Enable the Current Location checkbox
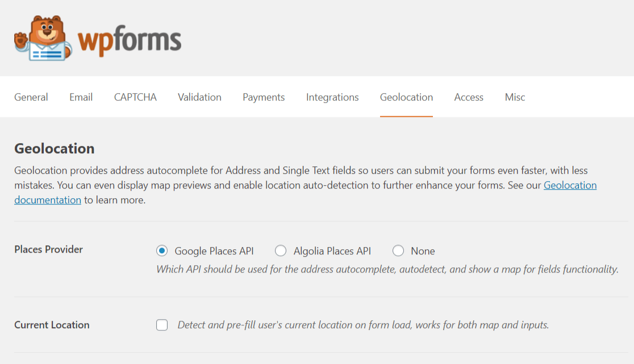The height and width of the screenshot is (364, 634). point(162,325)
